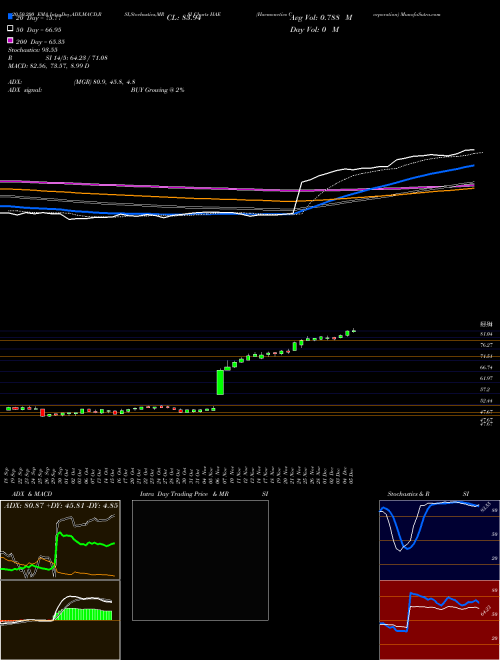Open the blue Stochastics chart panel
The height and width of the screenshot is (660, 500).
pos(439,540)
